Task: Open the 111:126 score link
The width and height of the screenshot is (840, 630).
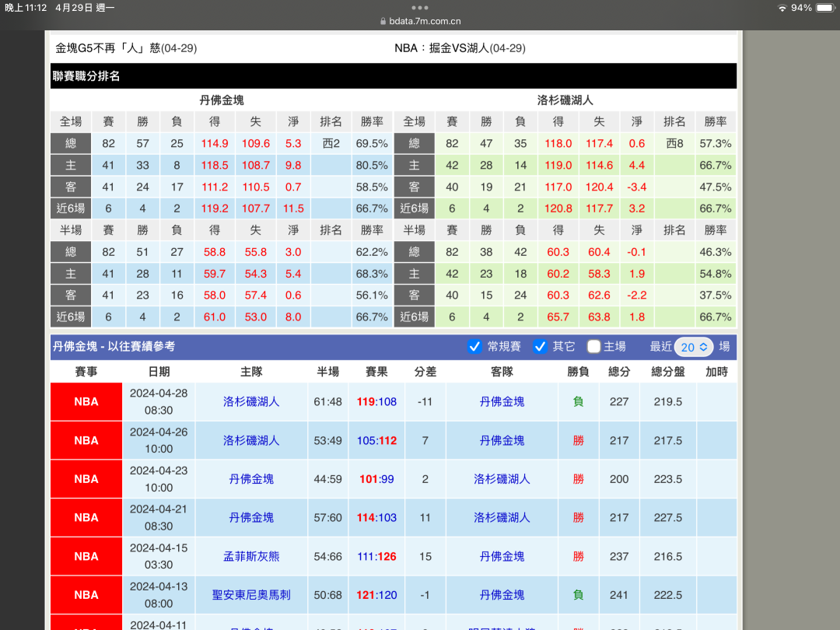Action: point(376,557)
